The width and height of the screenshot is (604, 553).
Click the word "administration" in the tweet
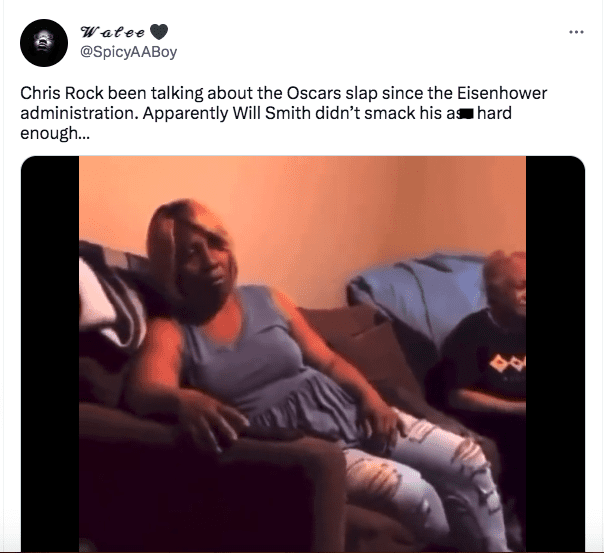click(78, 113)
